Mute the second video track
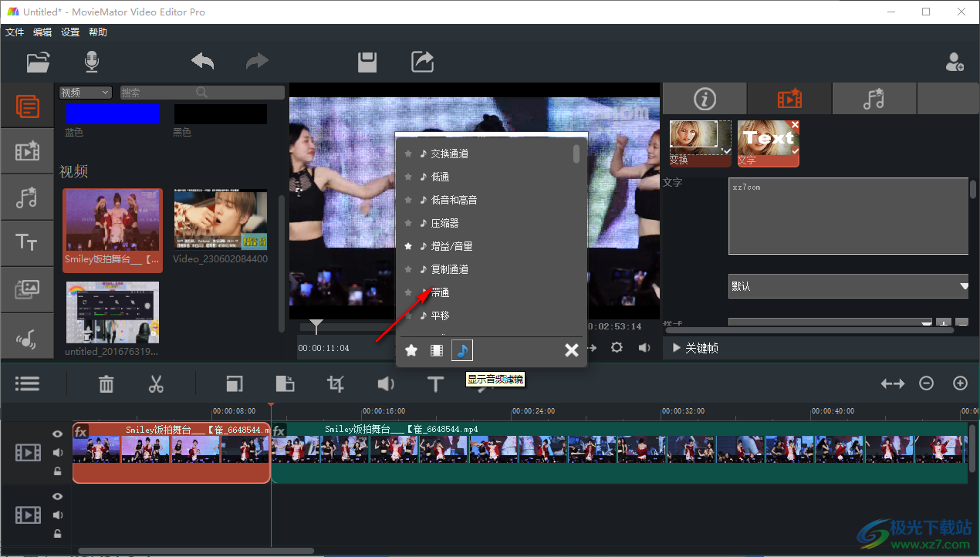Image resolution: width=980 pixels, height=557 pixels. 57,515
